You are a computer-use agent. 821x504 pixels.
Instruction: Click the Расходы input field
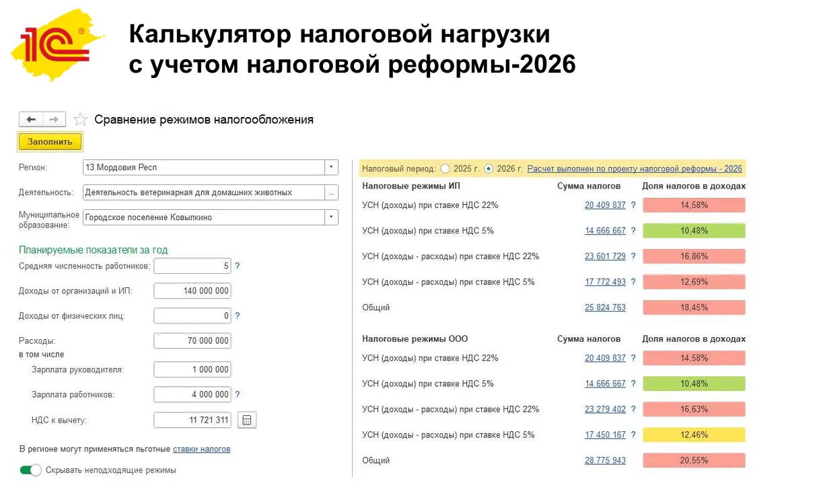[192, 340]
